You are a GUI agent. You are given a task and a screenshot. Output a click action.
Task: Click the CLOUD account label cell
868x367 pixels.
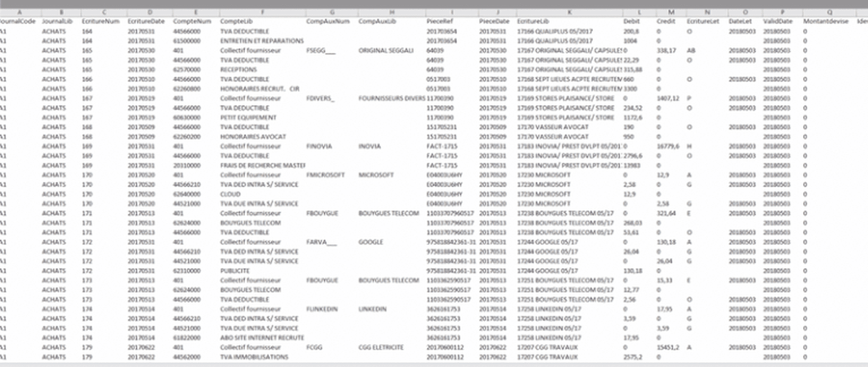click(x=230, y=194)
